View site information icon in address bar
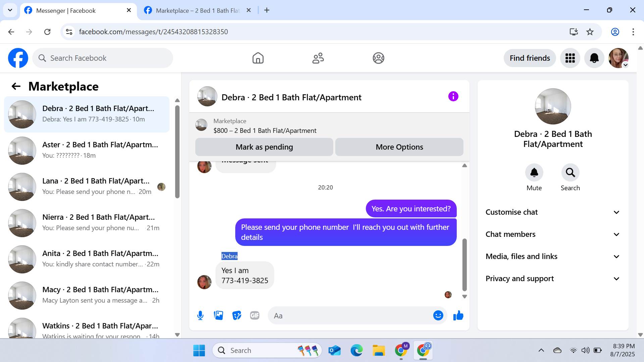Screen dimensions: 644x362 click(69, 32)
